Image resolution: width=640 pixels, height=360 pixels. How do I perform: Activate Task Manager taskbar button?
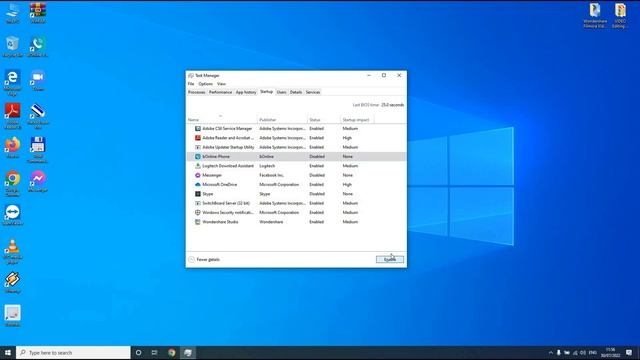coord(188,353)
